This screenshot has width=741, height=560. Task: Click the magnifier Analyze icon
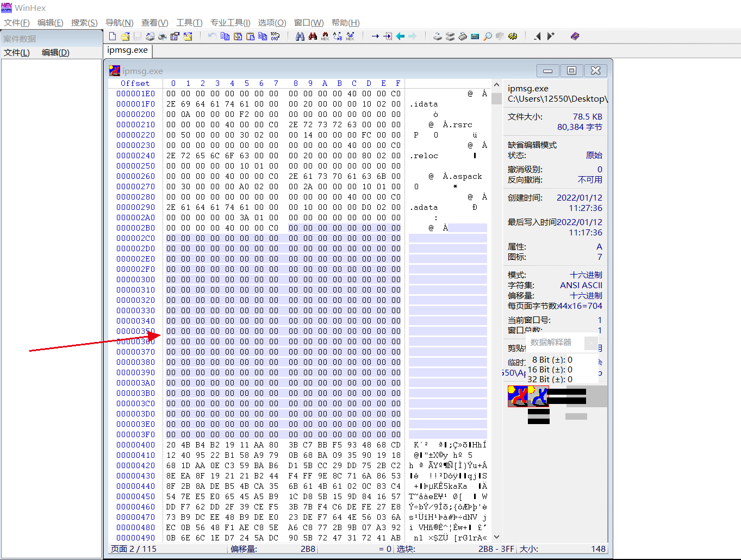pos(488,36)
